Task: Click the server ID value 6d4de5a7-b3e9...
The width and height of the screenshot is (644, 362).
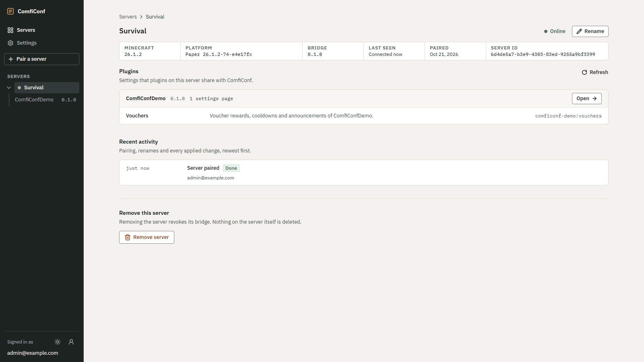Action: [x=543, y=54]
